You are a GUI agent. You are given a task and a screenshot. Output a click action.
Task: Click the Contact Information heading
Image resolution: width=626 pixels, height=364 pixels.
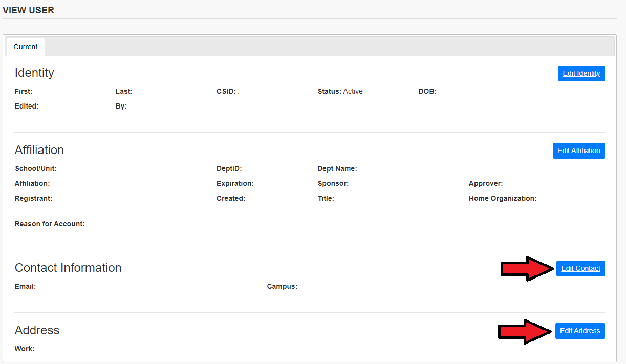click(68, 268)
